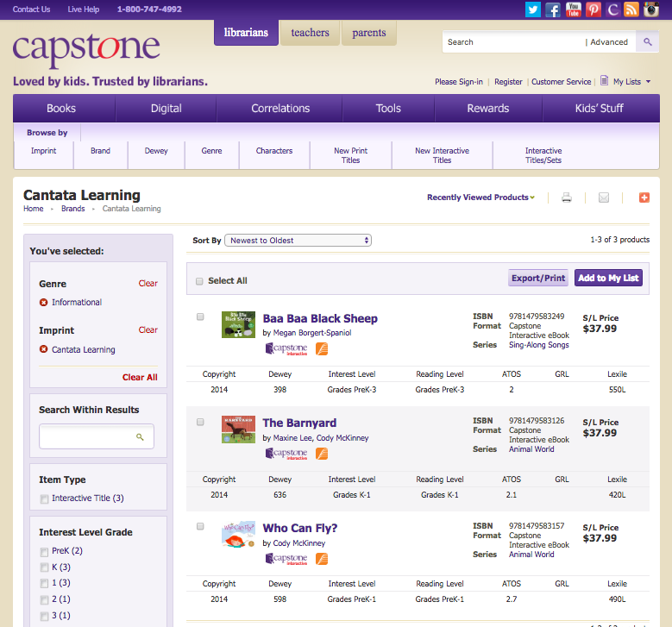This screenshot has width=672, height=627.
Task: Open the Baa Baa Black Sheep title link
Action: 320,318
